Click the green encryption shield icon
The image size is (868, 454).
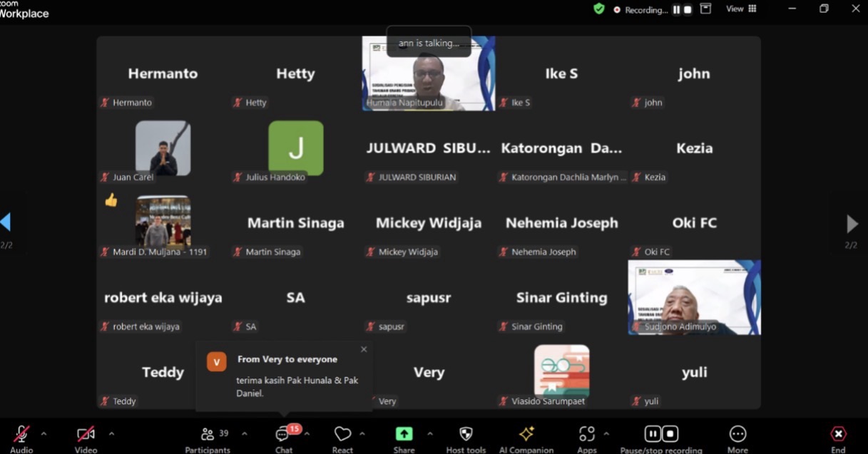click(599, 9)
